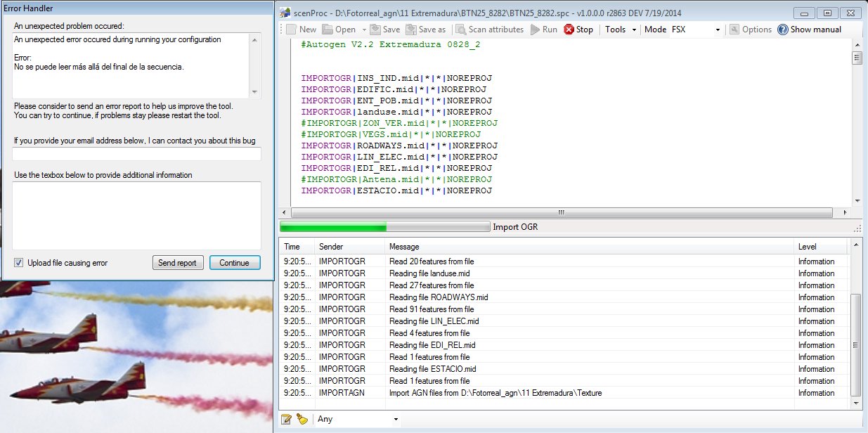
Task: Open the Tools menu
Action: point(620,30)
